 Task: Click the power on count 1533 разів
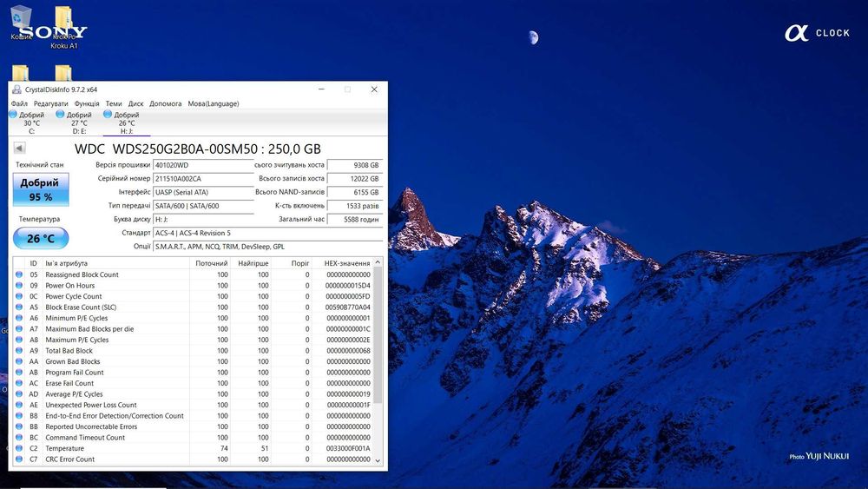355,206
